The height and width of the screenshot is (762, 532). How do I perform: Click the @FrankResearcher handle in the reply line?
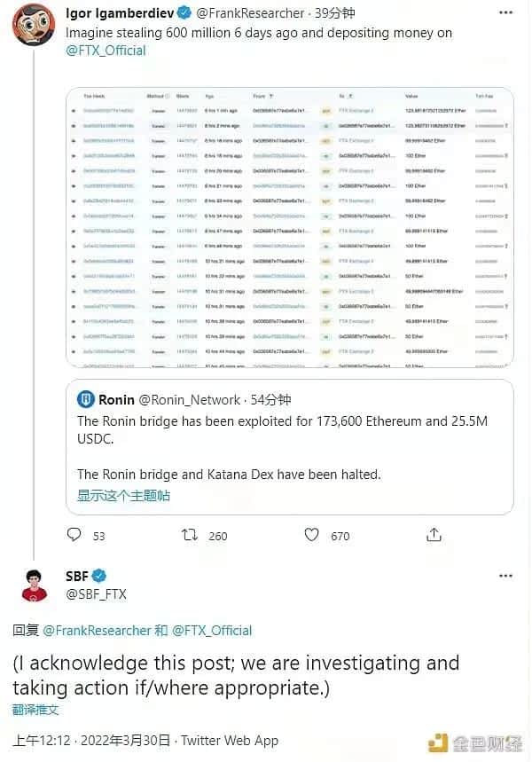(98, 631)
